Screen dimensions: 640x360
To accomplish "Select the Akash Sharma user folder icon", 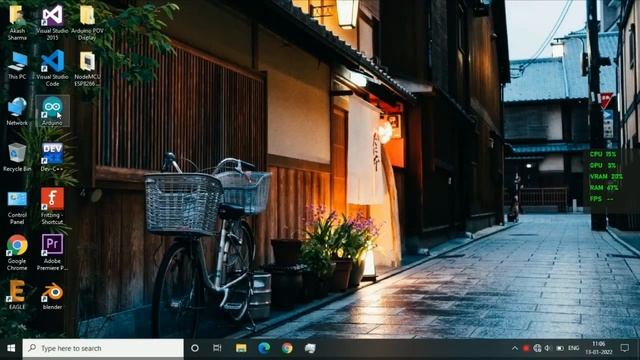I will [17, 23].
